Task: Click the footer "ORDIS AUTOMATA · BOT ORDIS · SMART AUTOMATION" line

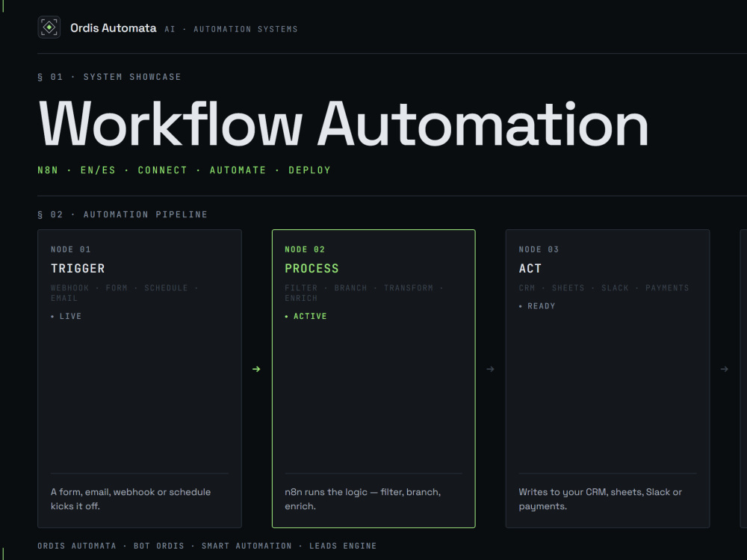Action: click(x=207, y=546)
